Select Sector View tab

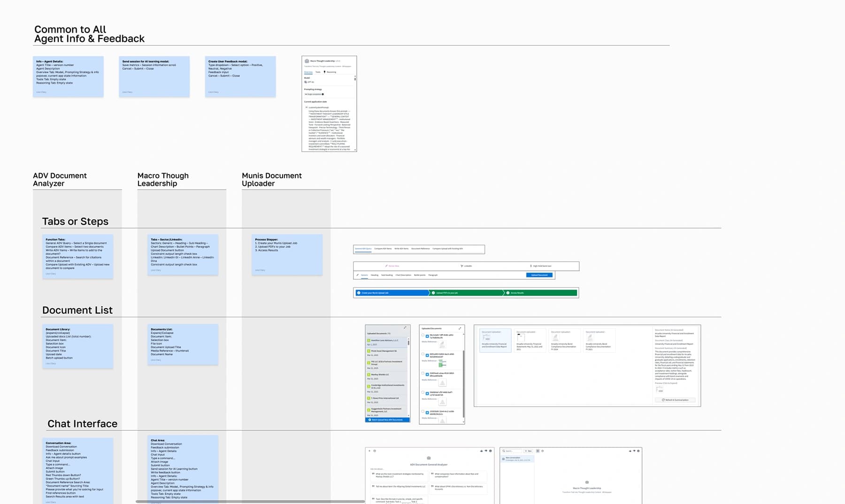coord(392,266)
